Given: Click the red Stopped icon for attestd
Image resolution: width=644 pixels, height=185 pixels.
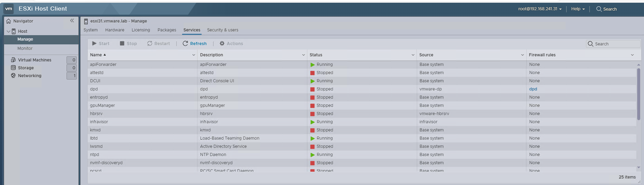Looking at the screenshot, I should 312,73.
